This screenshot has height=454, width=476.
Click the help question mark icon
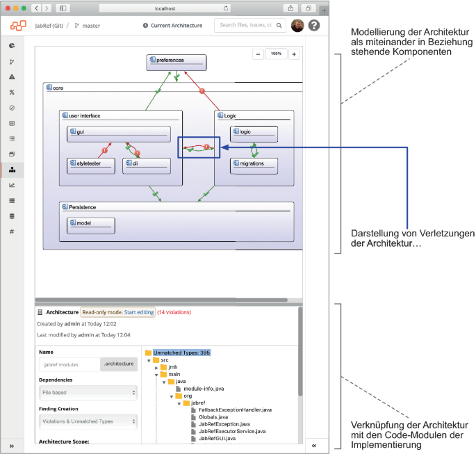(x=314, y=26)
